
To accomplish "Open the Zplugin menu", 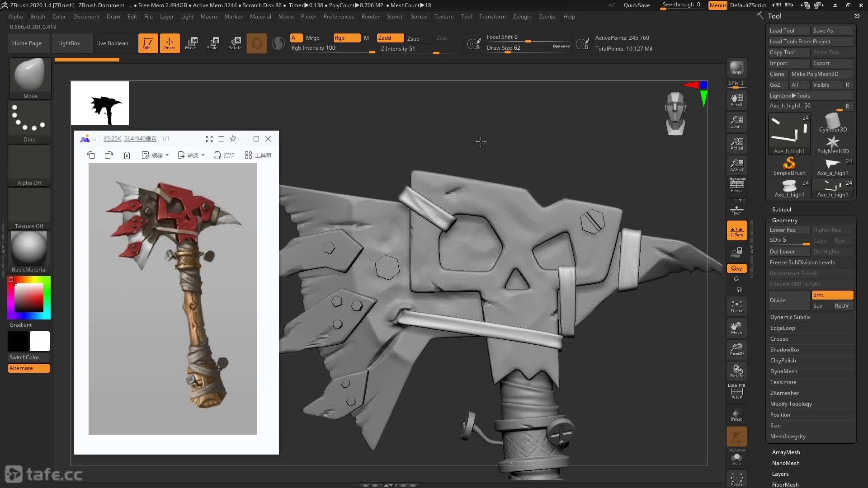I will click(x=522, y=17).
